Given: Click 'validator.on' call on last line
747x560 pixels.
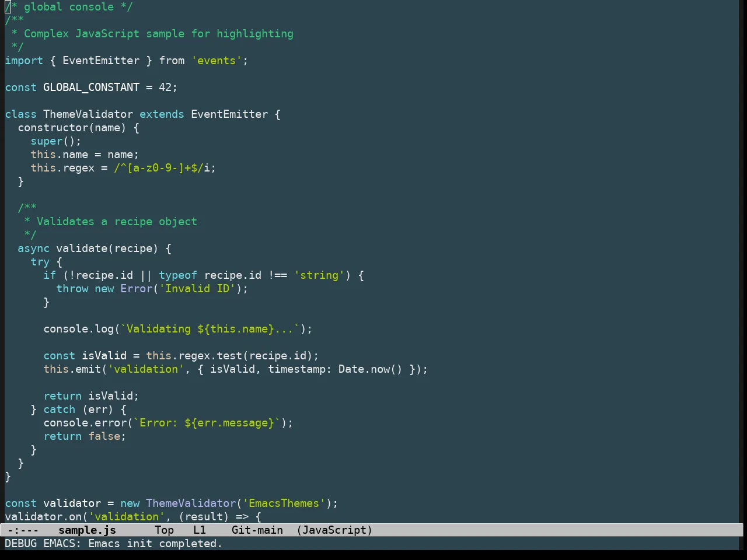Looking at the screenshot, I should click(43, 517).
